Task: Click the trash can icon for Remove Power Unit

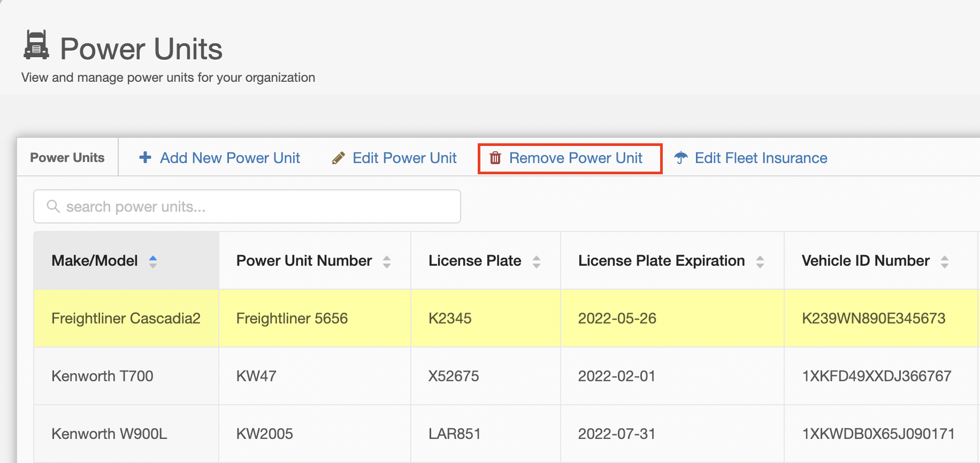Action: [x=495, y=158]
